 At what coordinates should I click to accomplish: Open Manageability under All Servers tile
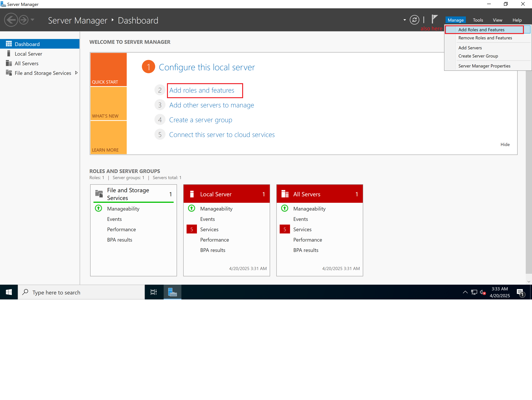coord(309,209)
